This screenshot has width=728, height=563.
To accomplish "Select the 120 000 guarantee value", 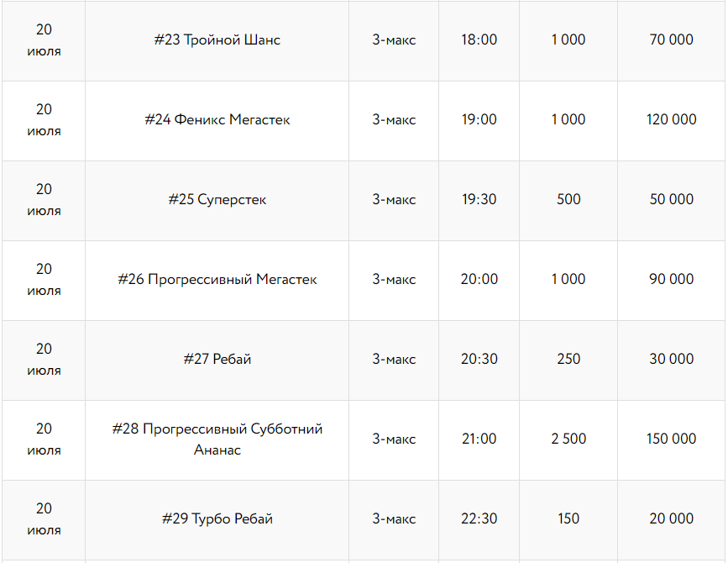I will (x=671, y=119).
